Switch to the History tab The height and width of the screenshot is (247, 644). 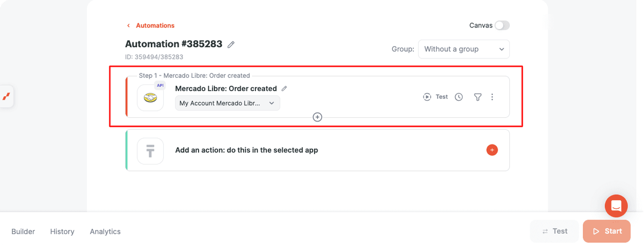click(x=62, y=231)
